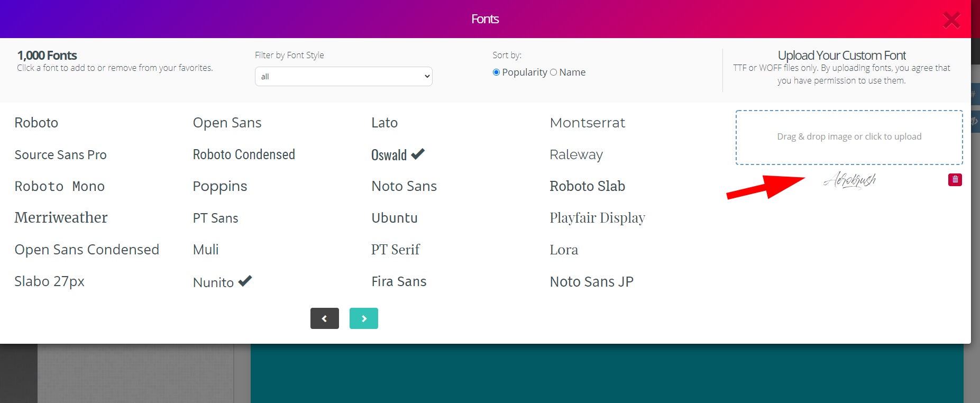Select the Merriweather font
Image resolution: width=980 pixels, height=403 pixels.
click(x=61, y=218)
